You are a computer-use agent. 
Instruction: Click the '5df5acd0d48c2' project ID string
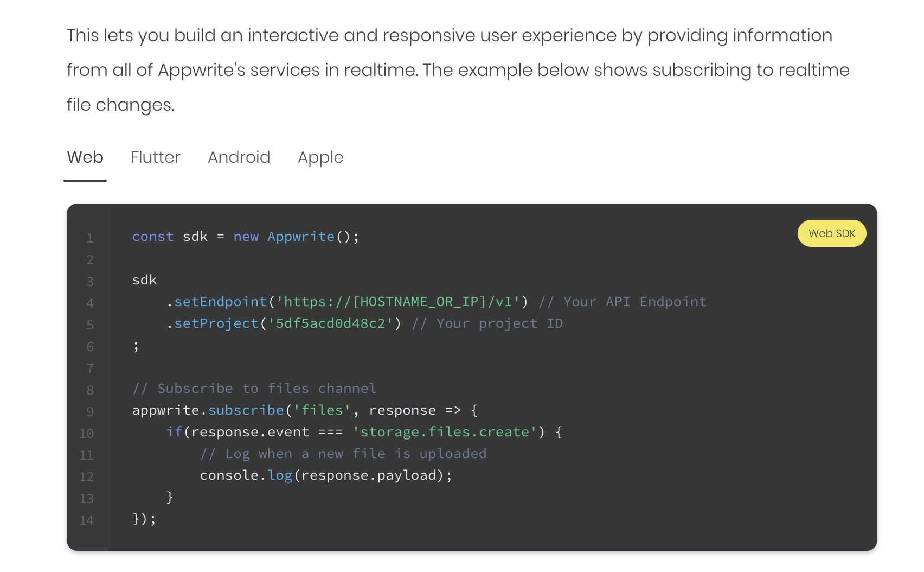[330, 323]
